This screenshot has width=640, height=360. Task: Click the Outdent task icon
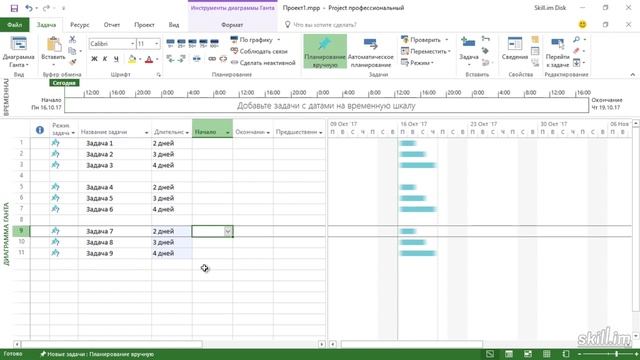(x=170, y=59)
